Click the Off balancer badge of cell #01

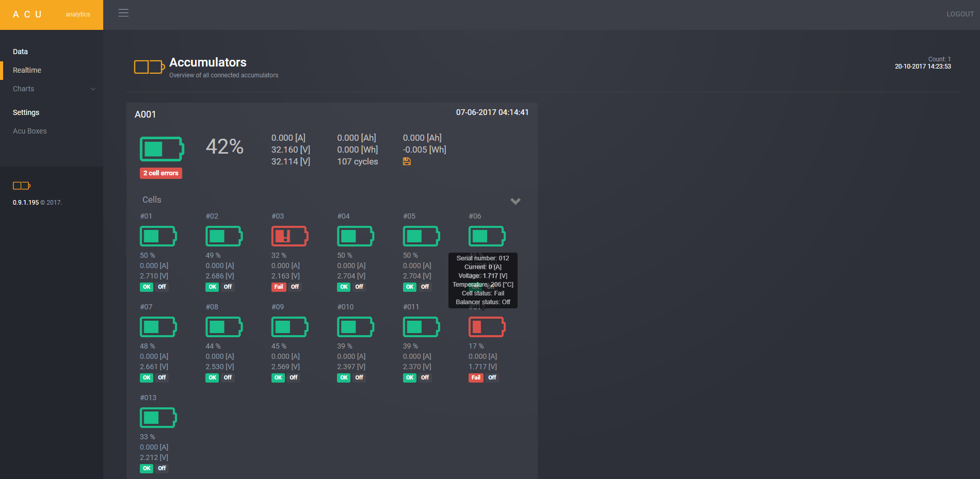coord(162,287)
